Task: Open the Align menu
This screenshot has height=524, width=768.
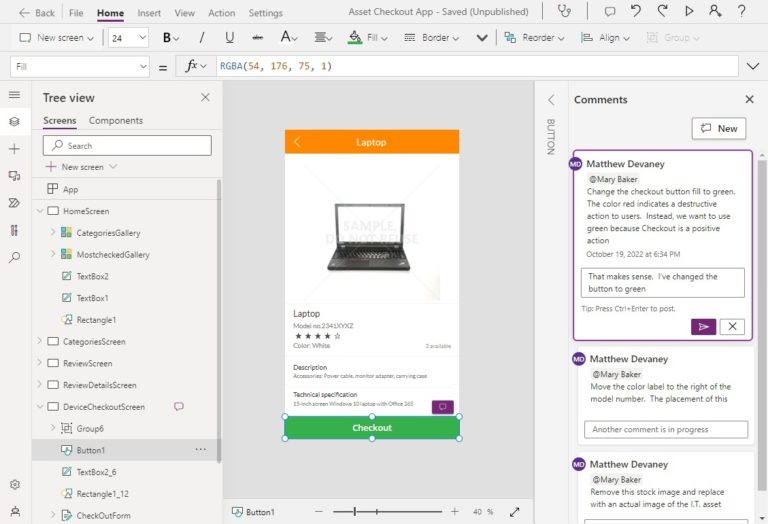Action: pos(605,38)
